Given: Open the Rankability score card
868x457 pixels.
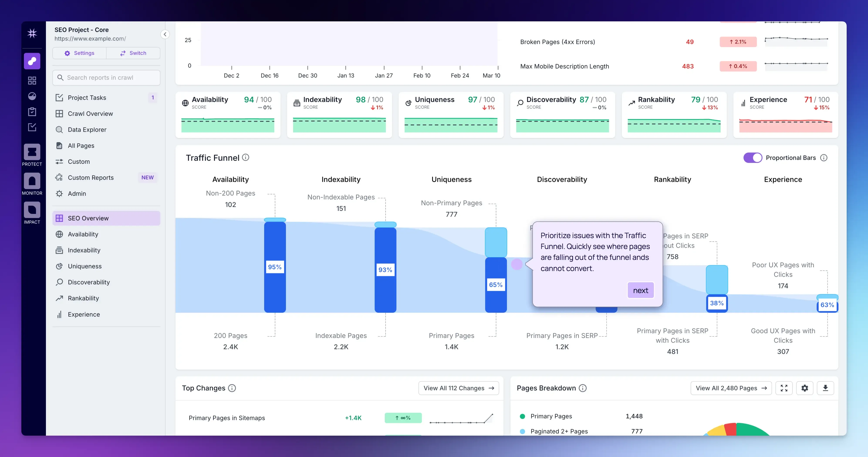Looking at the screenshot, I should [674, 115].
